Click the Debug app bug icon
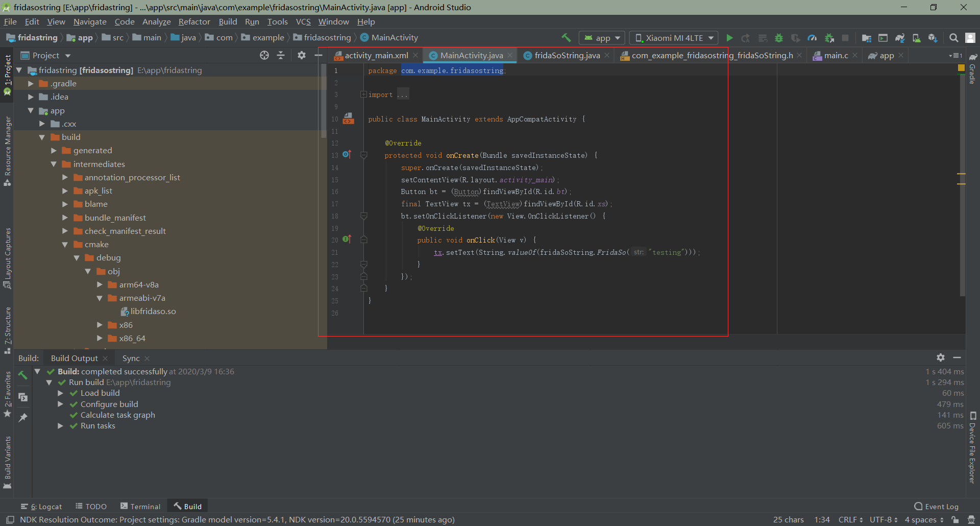 [779, 38]
